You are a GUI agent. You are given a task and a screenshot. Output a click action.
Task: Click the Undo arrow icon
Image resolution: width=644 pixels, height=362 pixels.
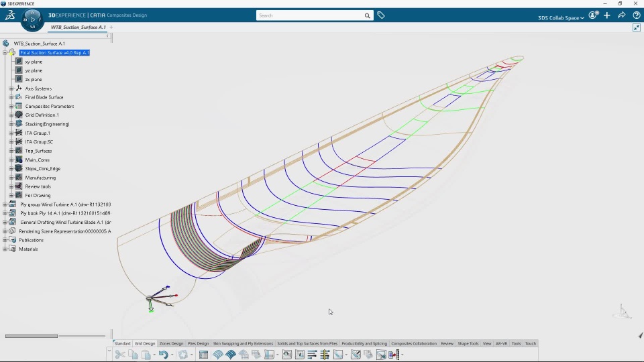point(164,355)
